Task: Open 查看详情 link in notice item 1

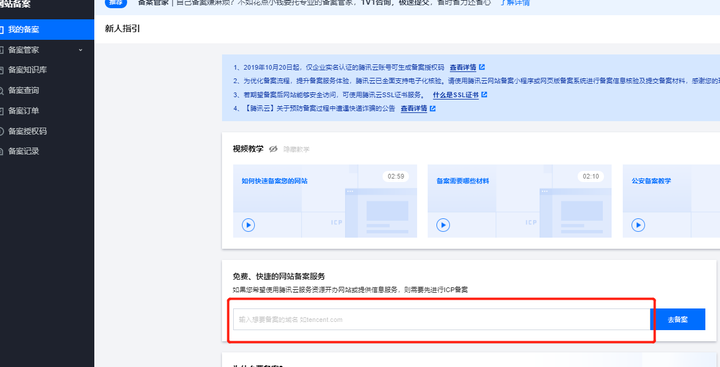Action: pyautogui.click(x=463, y=67)
